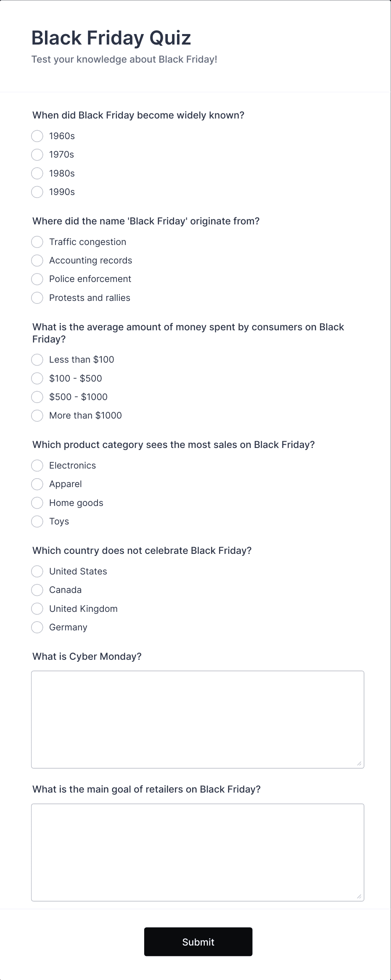Pick Toys as the answer
The image size is (391, 980).
(37, 522)
